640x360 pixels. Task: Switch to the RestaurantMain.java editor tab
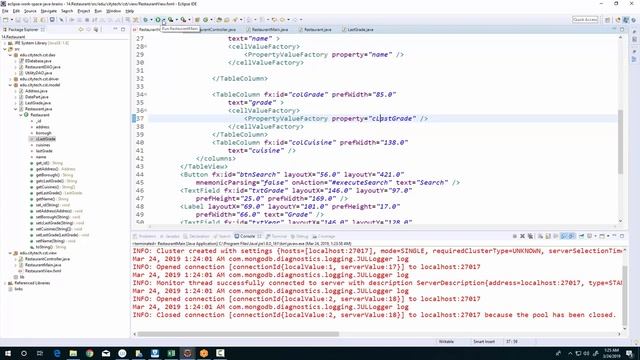(269, 29)
